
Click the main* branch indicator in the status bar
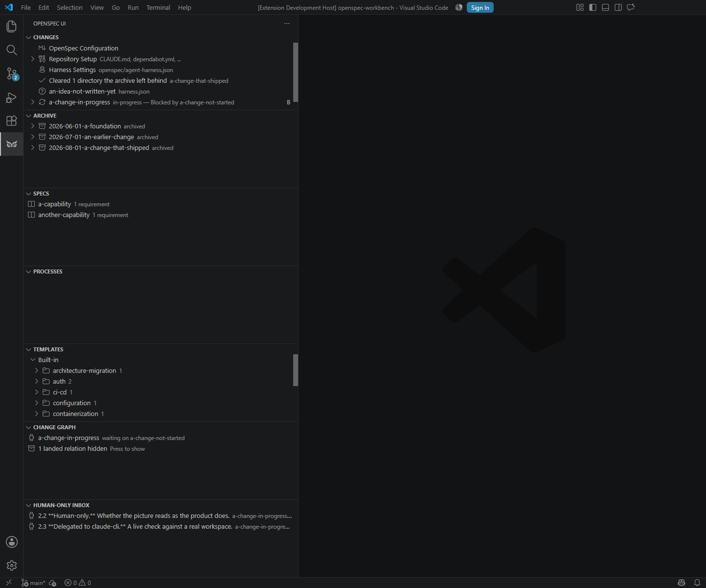pyautogui.click(x=33, y=583)
